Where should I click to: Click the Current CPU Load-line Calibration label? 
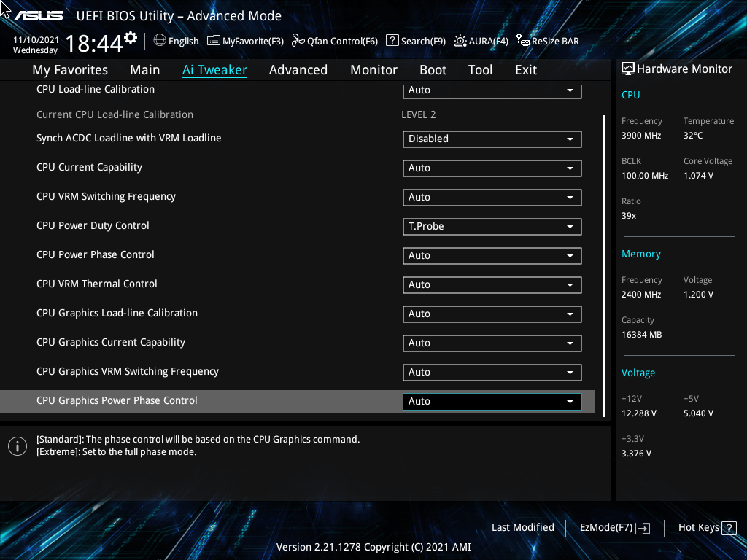point(115,114)
